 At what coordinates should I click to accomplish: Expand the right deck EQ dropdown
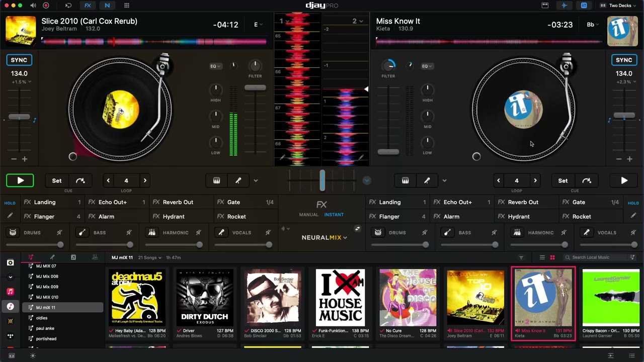tap(427, 66)
